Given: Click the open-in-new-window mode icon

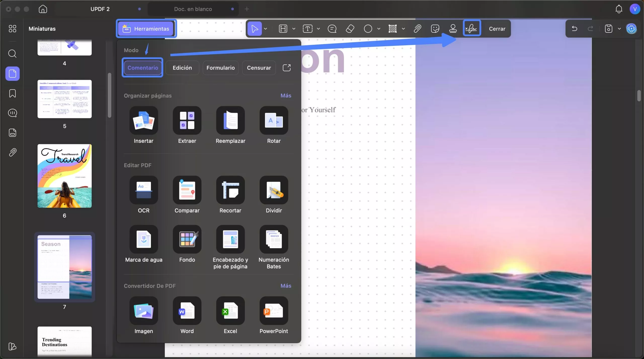Looking at the screenshot, I should click(x=287, y=68).
